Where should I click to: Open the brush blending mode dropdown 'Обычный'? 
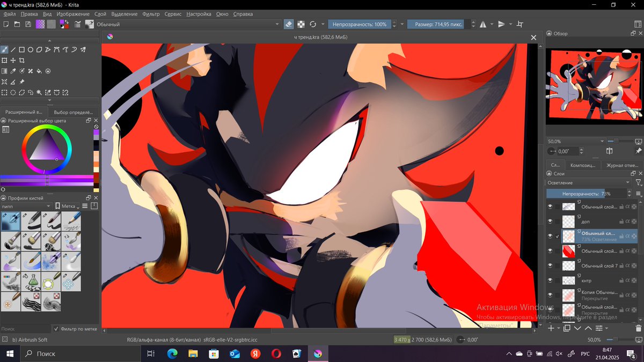[x=188, y=24]
